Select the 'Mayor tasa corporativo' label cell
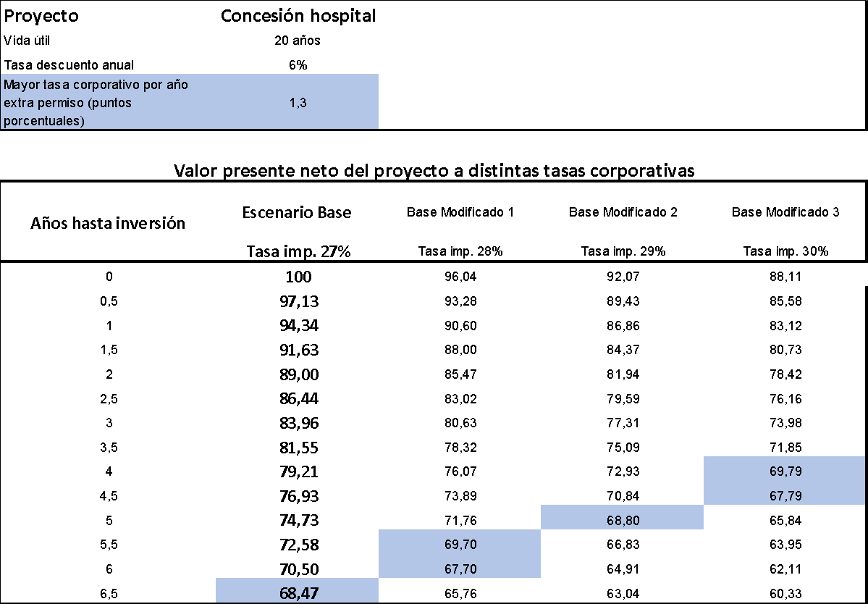The image size is (868, 604). tap(96, 103)
